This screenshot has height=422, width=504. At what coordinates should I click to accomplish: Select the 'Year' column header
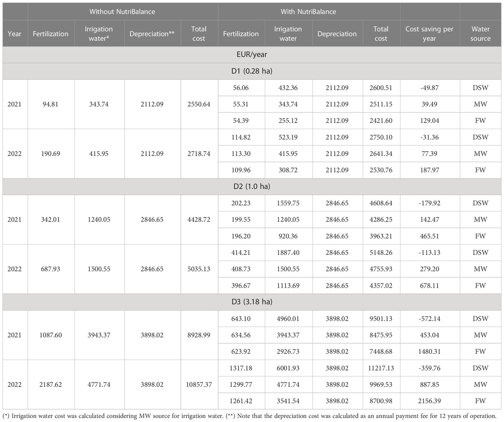tap(14, 34)
